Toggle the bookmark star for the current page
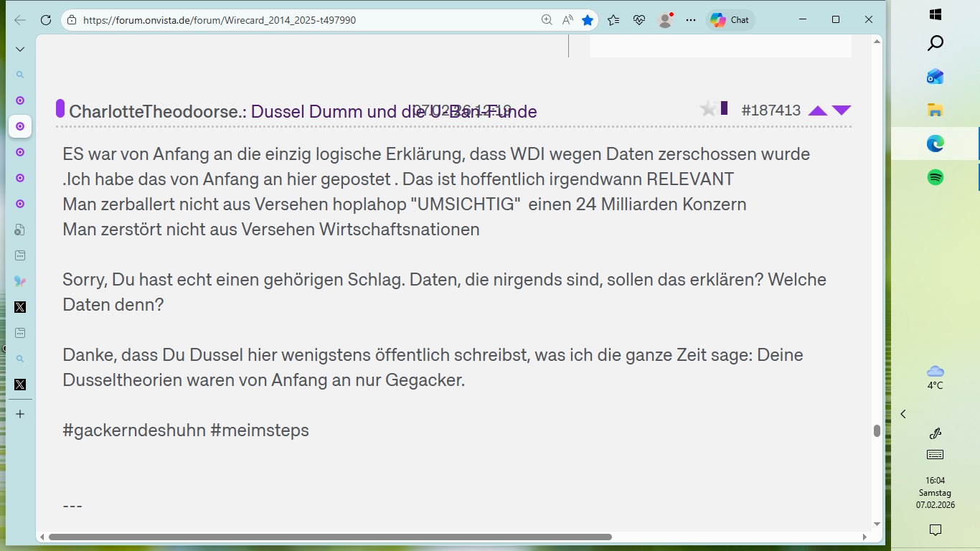 (588, 19)
